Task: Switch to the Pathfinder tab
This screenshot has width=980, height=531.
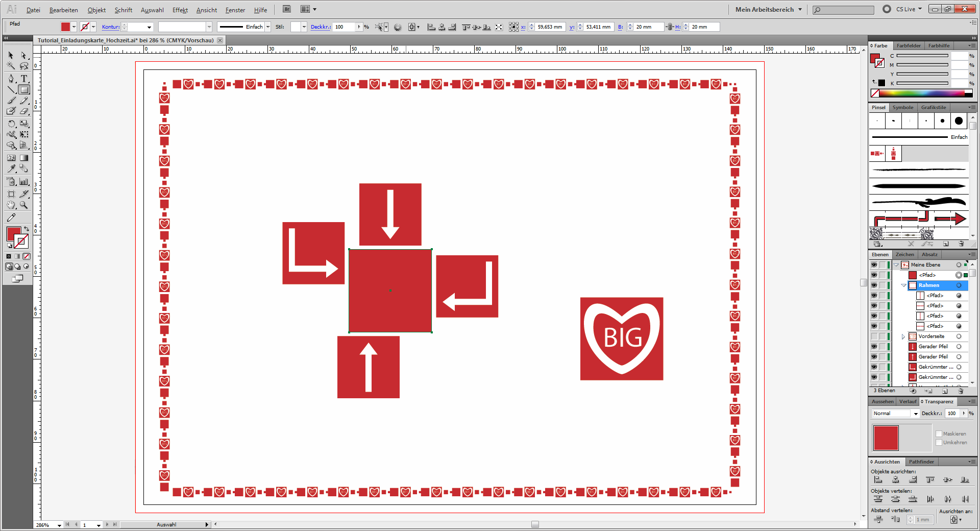Action: pyautogui.click(x=921, y=462)
